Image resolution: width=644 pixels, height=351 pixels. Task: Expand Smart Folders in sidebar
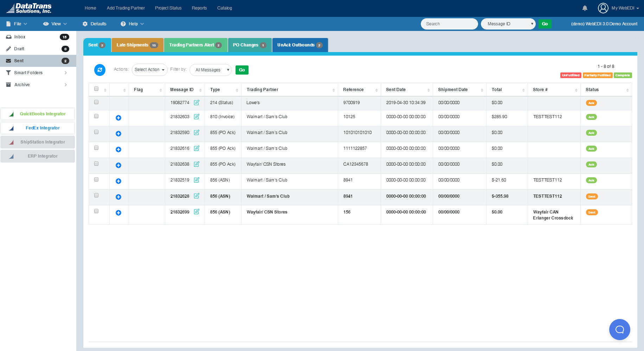click(x=38, y=73)
